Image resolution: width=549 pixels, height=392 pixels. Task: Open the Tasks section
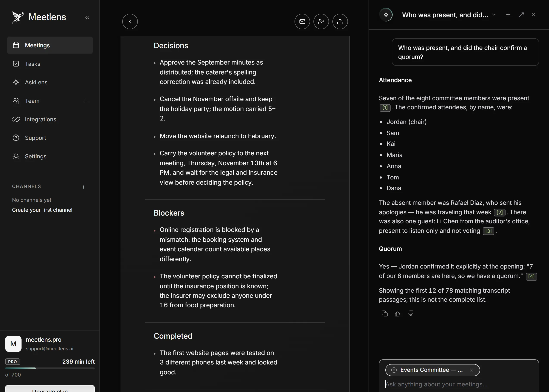[x=50, y=64]
